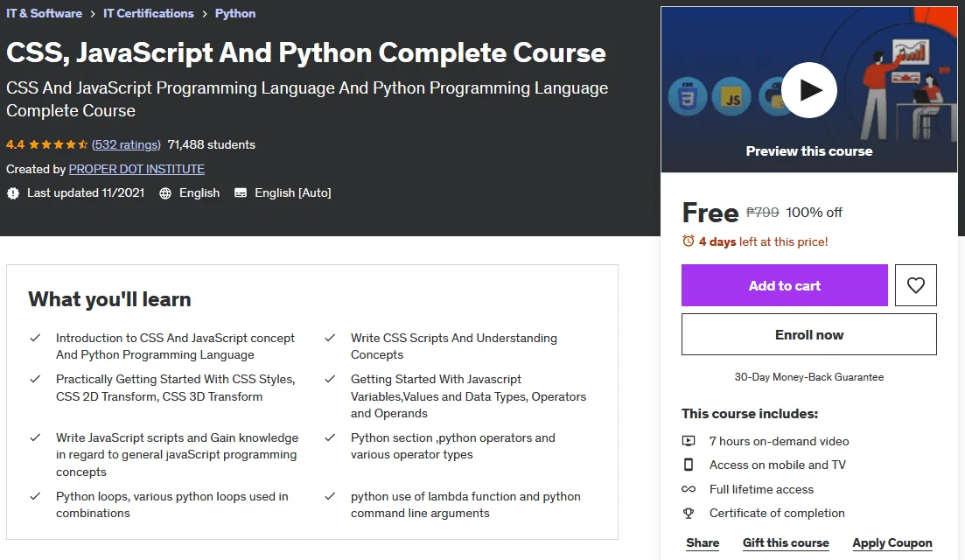Click the 4.4 rating number
The height and width of the screenshot is (560, 965).
pyautogui.click(x=16, y=144)
